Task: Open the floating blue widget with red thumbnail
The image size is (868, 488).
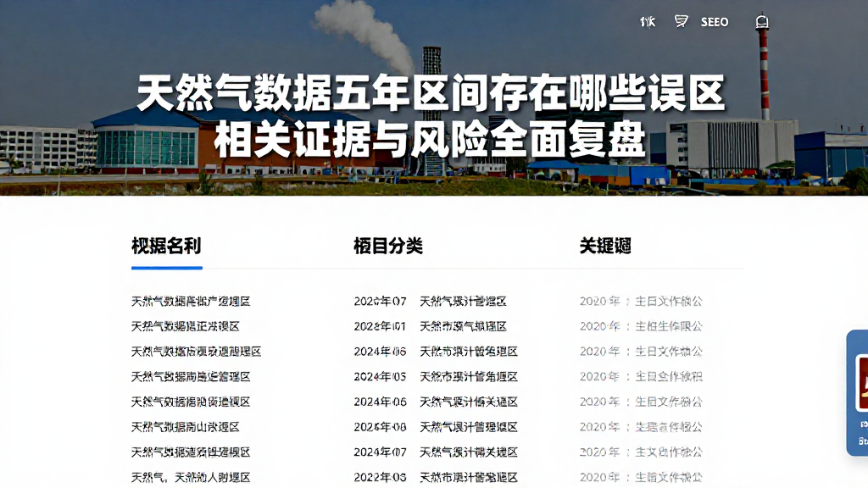Action: click(858, 393)
